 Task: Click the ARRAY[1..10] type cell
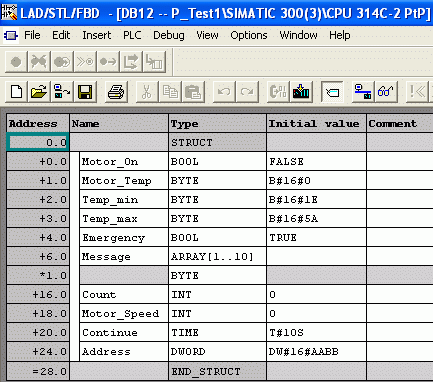218,257
